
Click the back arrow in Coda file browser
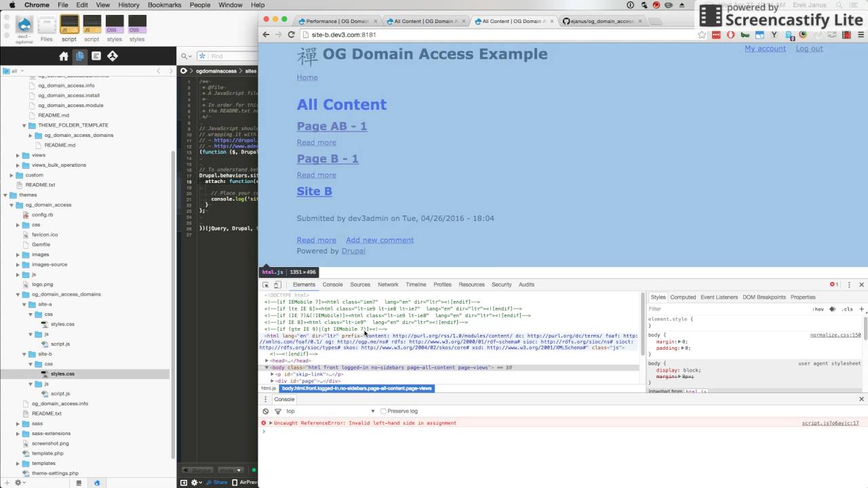(159, 70)
